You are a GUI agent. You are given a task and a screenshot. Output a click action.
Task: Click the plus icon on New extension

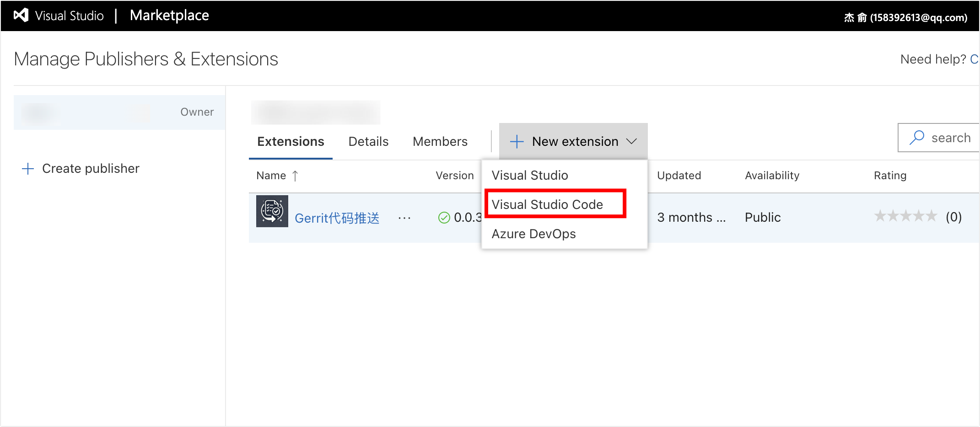coord(517,142)
